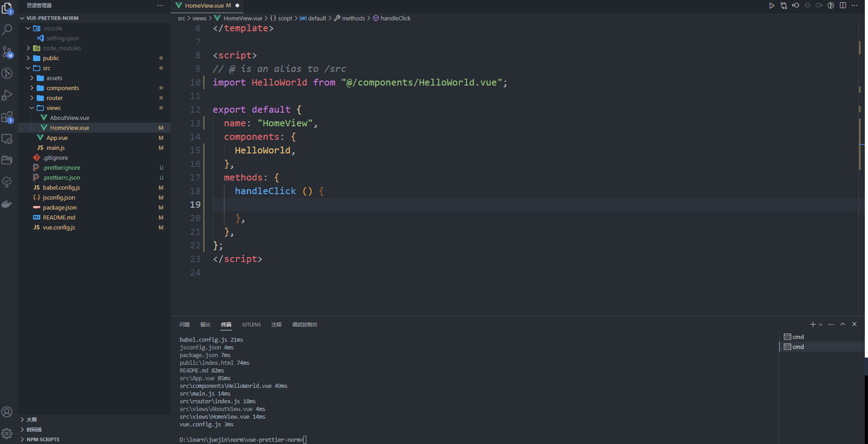Open the Extensions view
The height and width of the screenshot is (444, 868).
click(x=7, y=117)
